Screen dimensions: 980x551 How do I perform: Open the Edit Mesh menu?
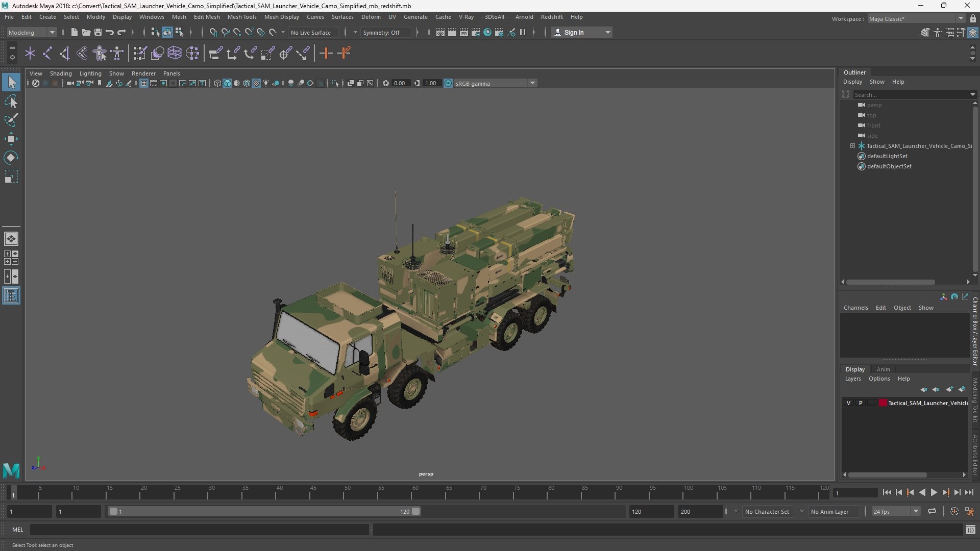[207, 17]
